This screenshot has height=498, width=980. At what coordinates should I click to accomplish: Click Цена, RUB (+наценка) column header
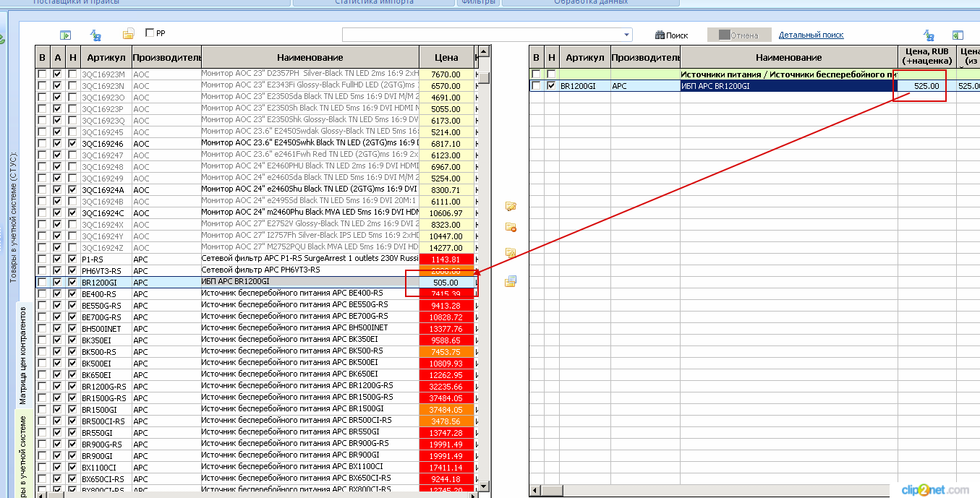coord(927,57)
